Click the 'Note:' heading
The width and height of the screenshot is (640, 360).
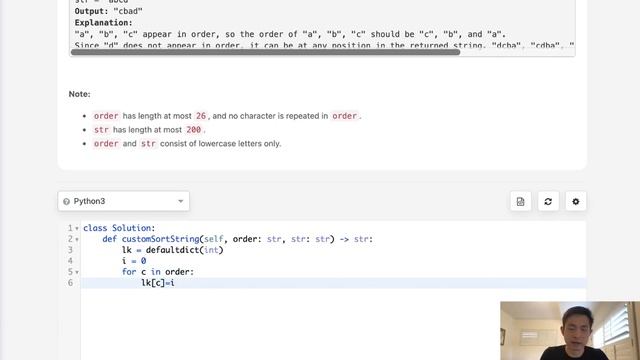point(80,94)
